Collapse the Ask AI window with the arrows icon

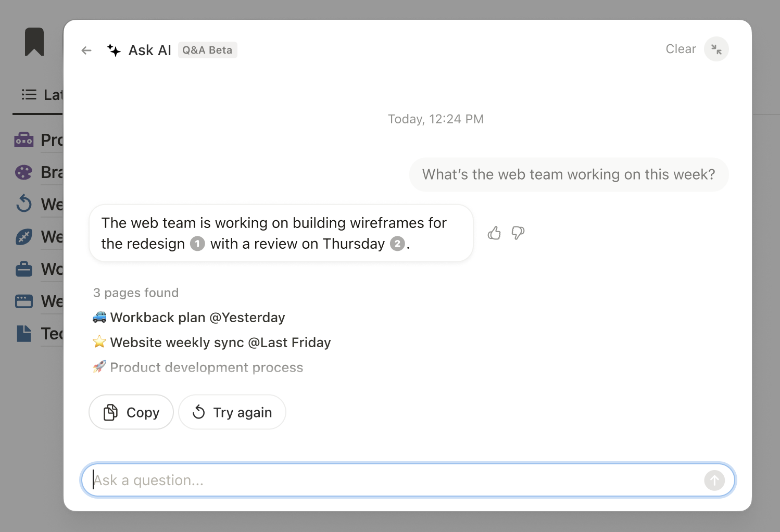[x=716, y=49]
